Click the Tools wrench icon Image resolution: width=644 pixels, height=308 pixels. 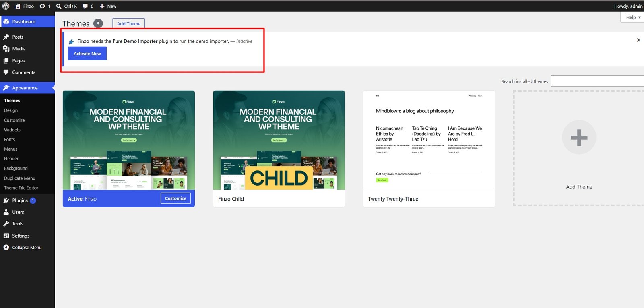coord(6,224)
